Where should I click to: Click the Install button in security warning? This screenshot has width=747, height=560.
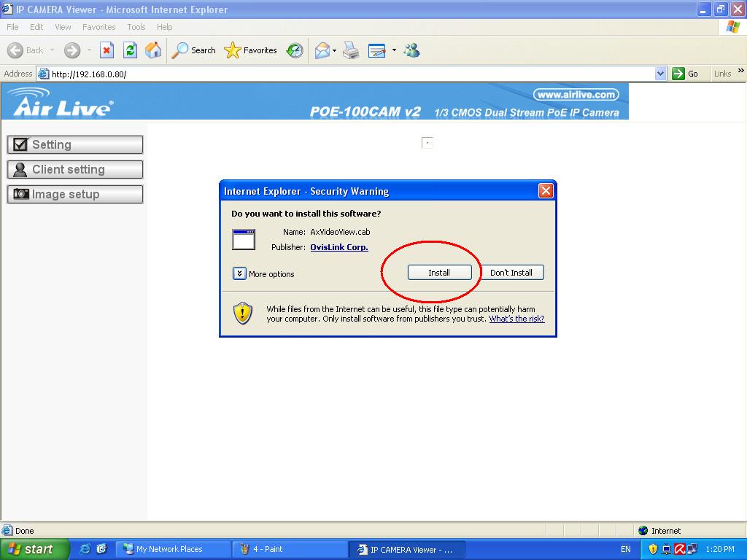[x=439, y=273]
